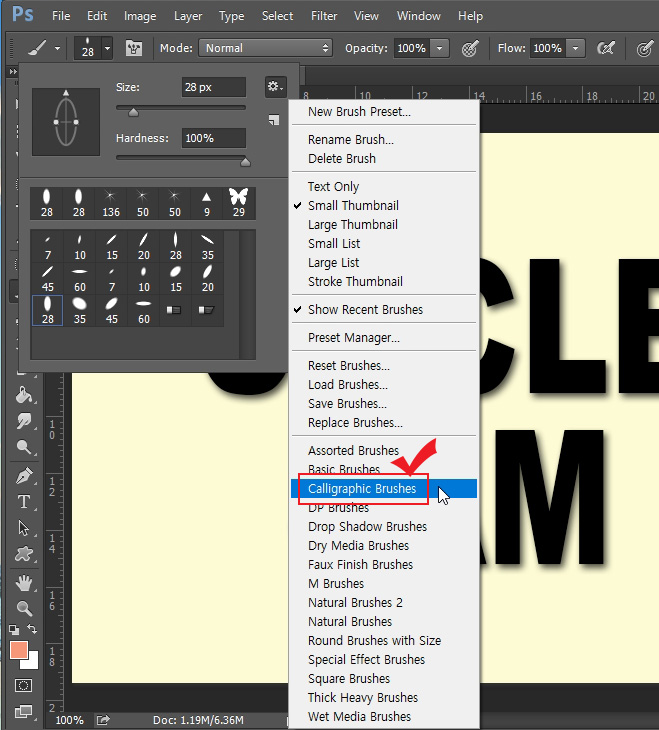Change screen mode icon
The height and width of the screenshot is (730, 659).
(23, 711)
